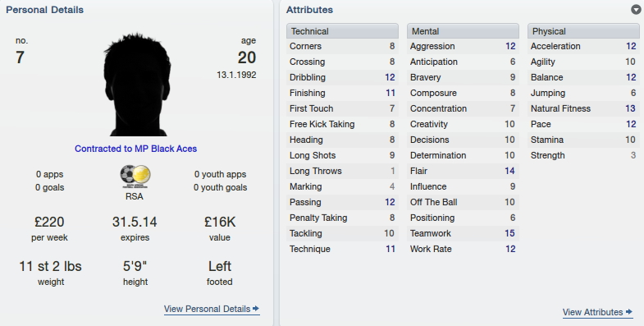
Task: Click the £16K value figure
Action: coord(220,222)
